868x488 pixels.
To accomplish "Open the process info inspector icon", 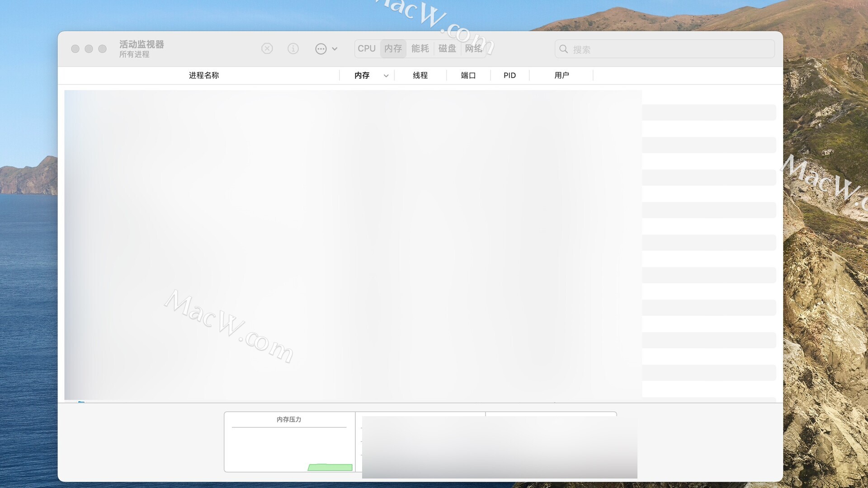I will pyautogui.click(x=293, y=49).
